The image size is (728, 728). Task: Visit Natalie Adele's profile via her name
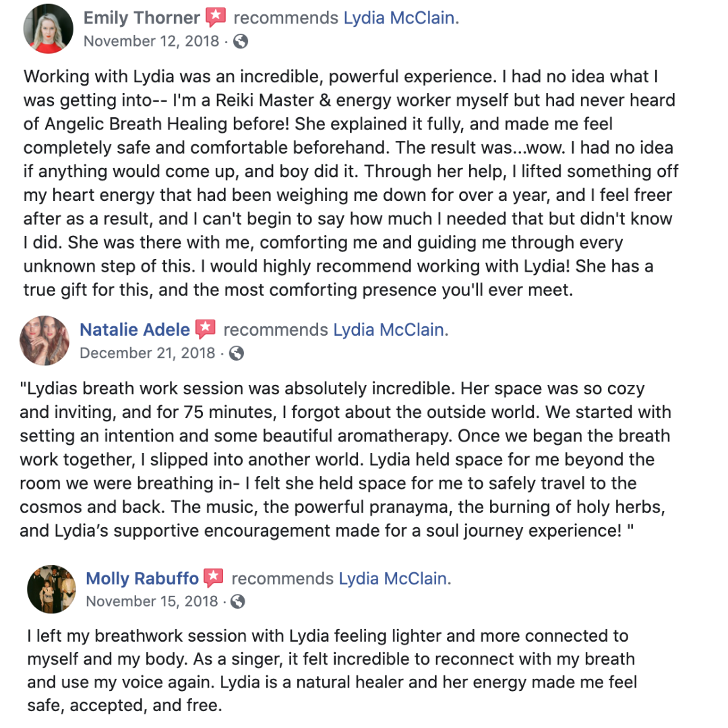[135, 330]
